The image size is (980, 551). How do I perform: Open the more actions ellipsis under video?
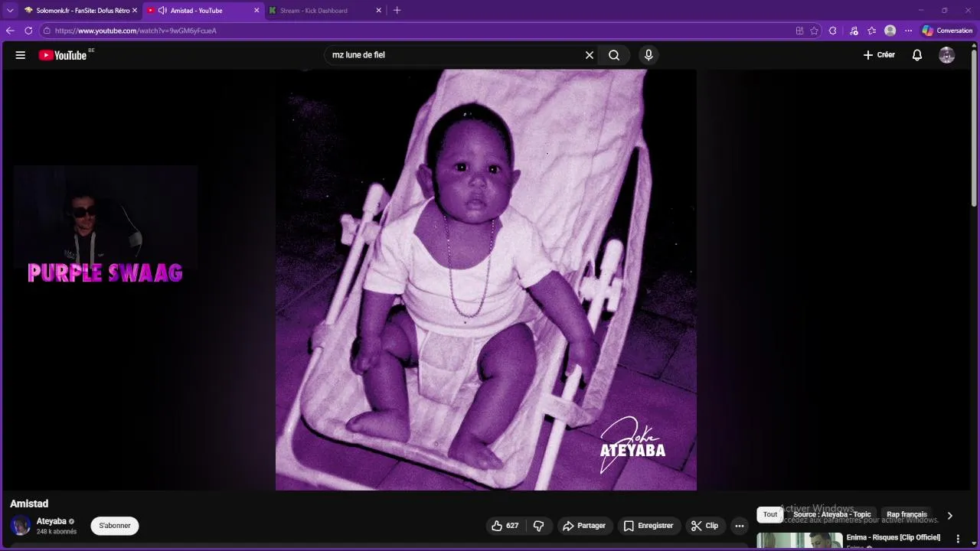(740, 526)
